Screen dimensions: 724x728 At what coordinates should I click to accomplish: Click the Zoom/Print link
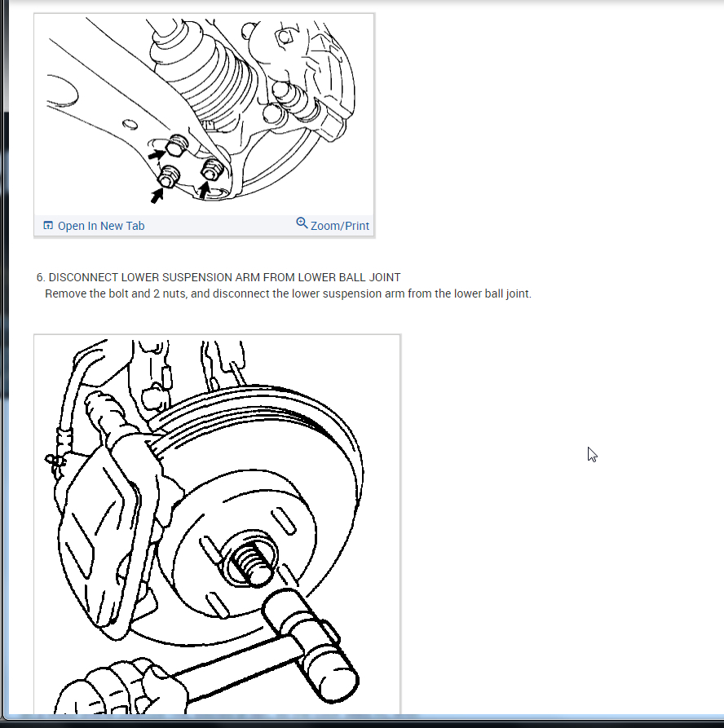(x=333, y=225)
